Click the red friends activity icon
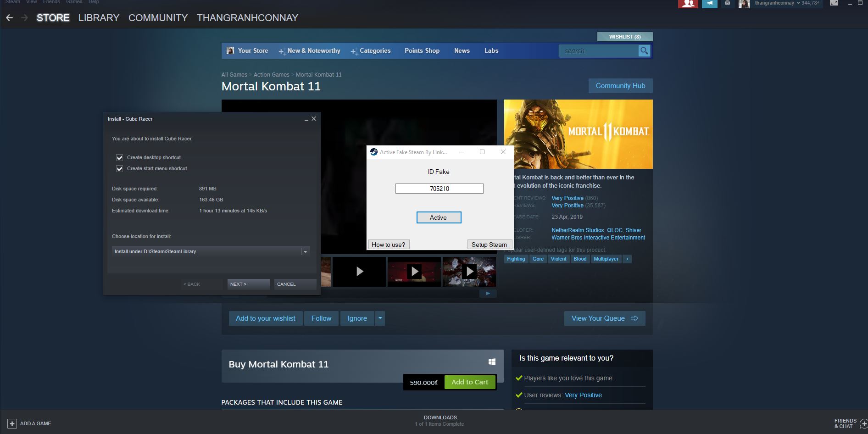The image size is (868, 434). click(x=688, y=4)
